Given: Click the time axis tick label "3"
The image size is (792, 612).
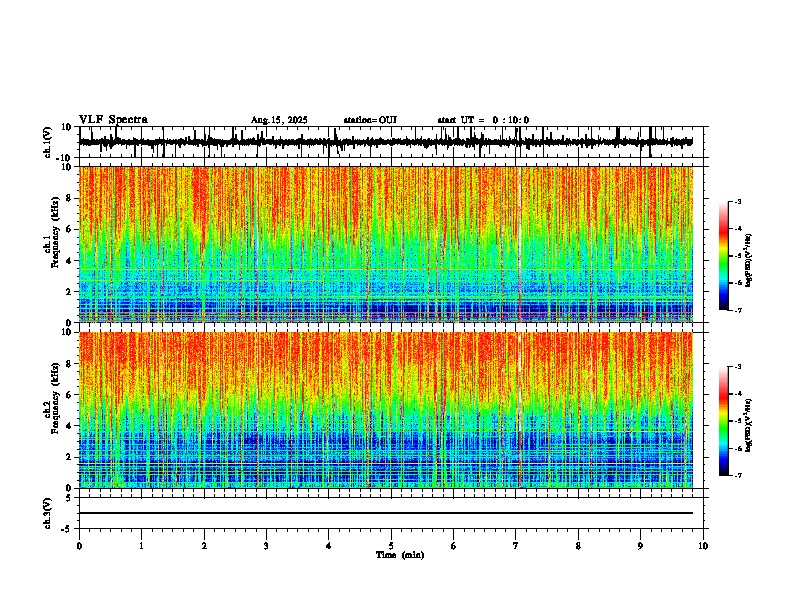Looking at the screenshot, I should pyautogui.click(x=266, y=546).
